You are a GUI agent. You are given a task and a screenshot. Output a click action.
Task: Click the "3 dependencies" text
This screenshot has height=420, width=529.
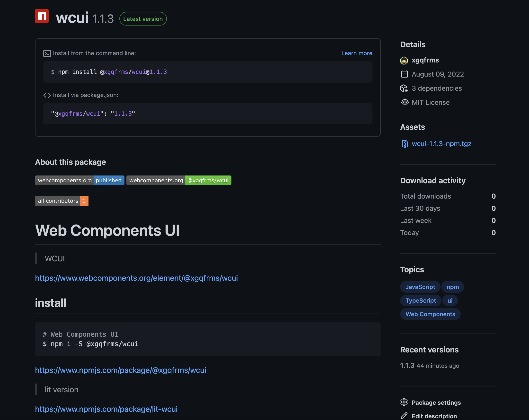coord(437,88)
